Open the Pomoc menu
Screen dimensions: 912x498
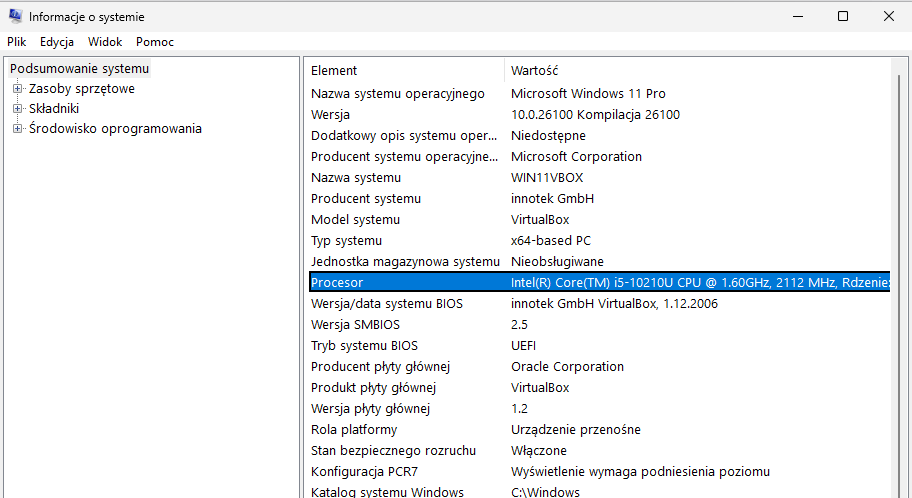(155, 42)
